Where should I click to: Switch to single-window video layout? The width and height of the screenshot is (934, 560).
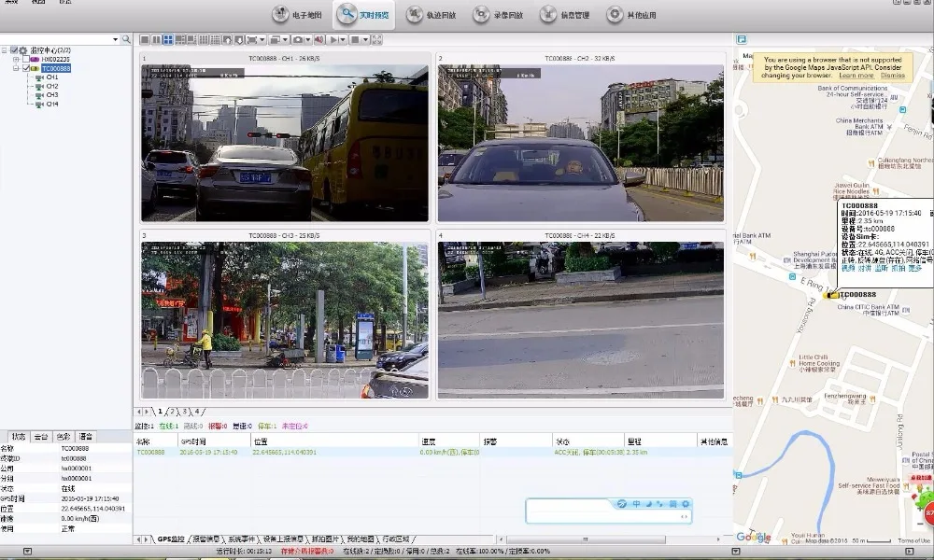(145, 40)
